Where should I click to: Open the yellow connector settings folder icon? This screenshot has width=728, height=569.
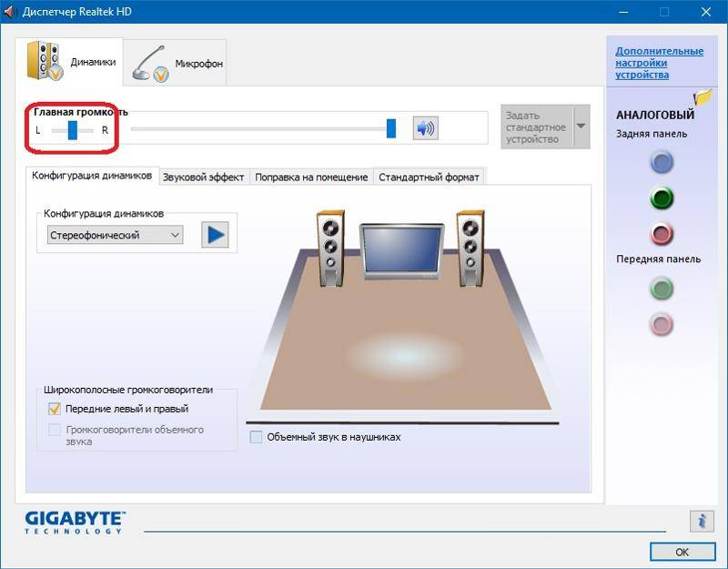703,97
